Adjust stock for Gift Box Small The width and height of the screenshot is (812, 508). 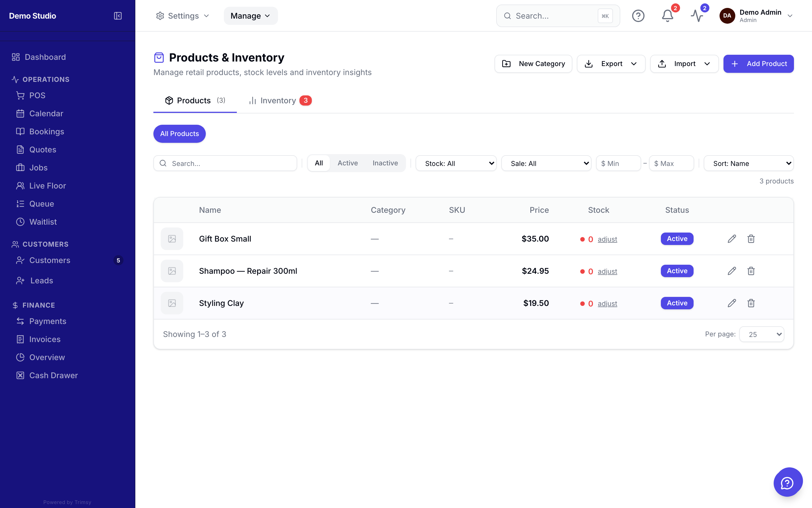click(x=607, y=239)
